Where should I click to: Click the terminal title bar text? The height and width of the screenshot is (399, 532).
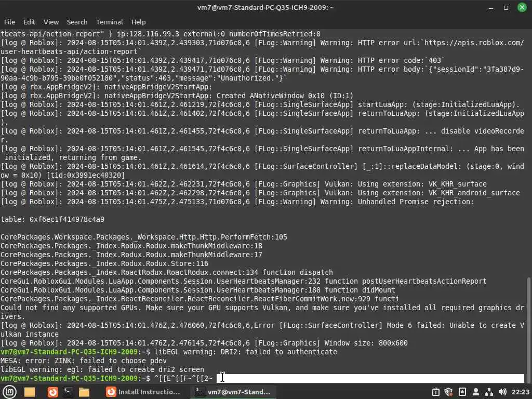pos(265,7)
